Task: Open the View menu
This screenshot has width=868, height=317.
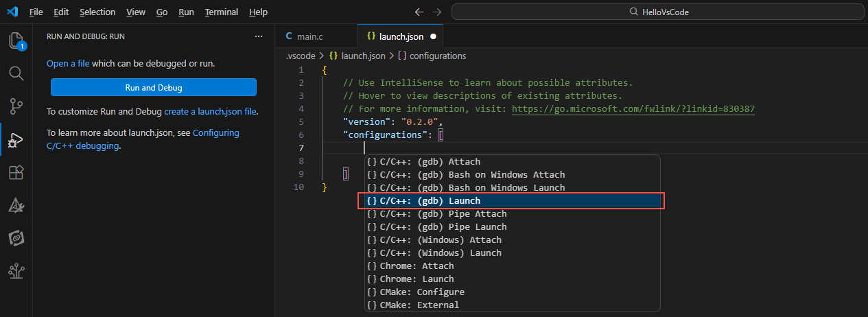Action: pos(136,12)
